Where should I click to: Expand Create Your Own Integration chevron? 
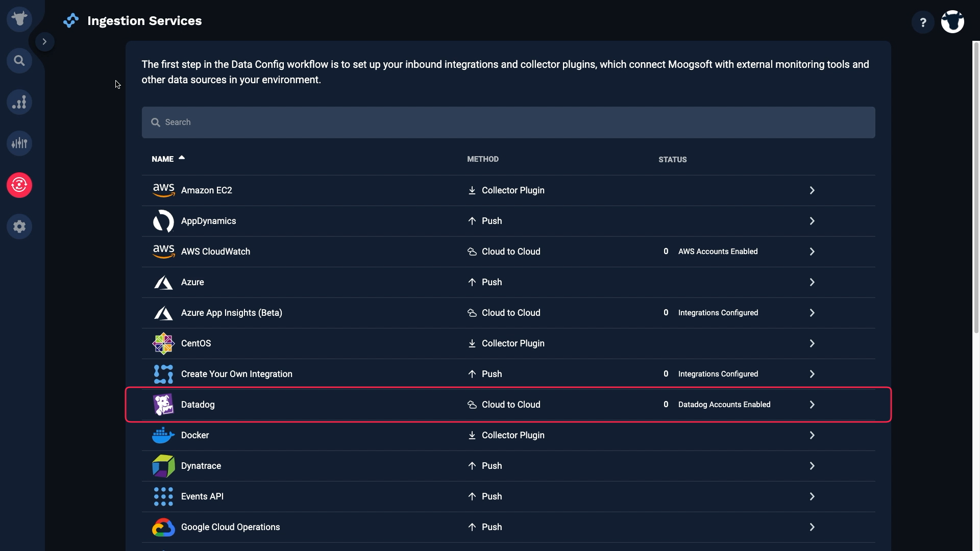[812, 374]
